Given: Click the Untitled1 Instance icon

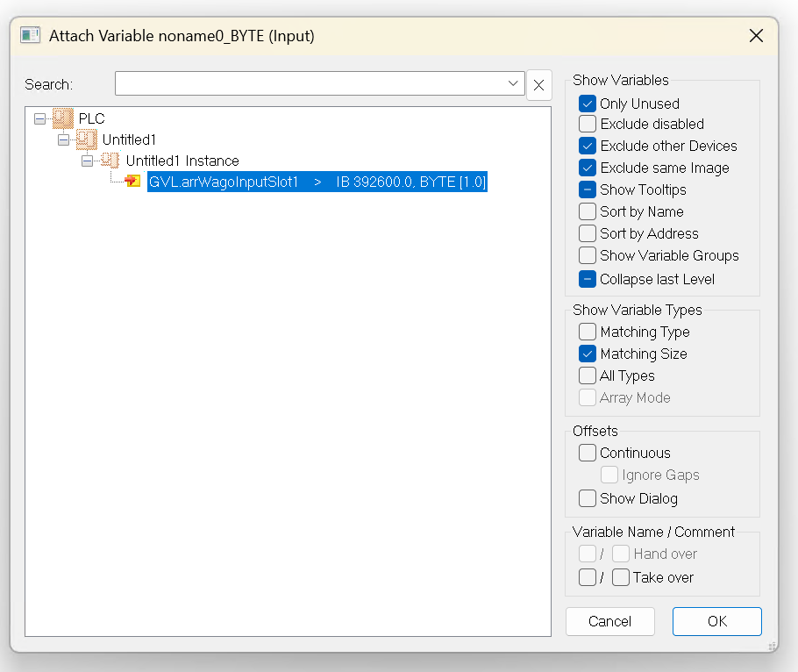Looking at the screenshot, I should pyautogui.click(x=110, y=161).
